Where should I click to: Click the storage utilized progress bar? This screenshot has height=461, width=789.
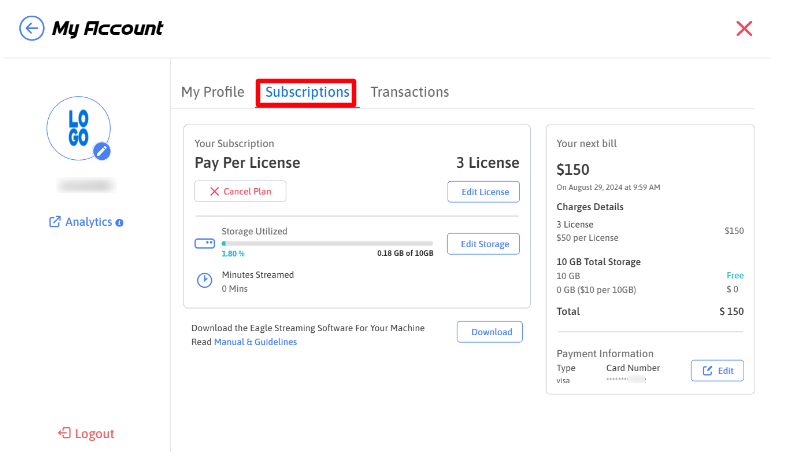point(326,243)
